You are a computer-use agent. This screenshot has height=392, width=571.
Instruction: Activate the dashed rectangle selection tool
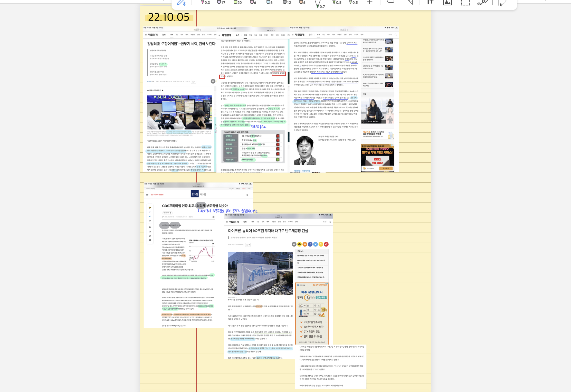pyautogui.click(x=465, y=3)
